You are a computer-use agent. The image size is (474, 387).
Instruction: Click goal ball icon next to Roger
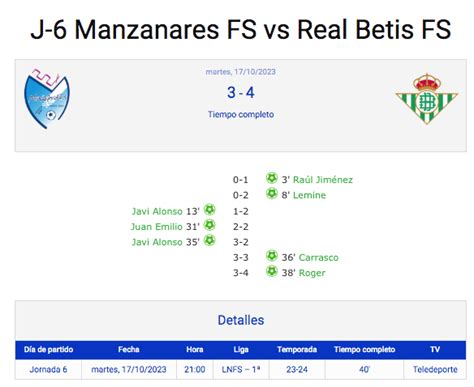click(x=272, y=271)
